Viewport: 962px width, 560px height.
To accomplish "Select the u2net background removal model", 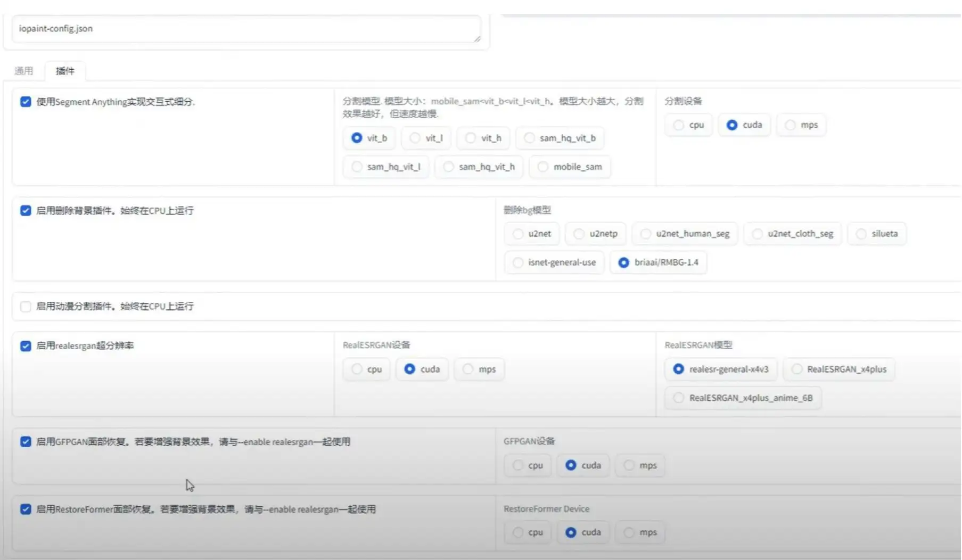I will [x=531, y=233].
